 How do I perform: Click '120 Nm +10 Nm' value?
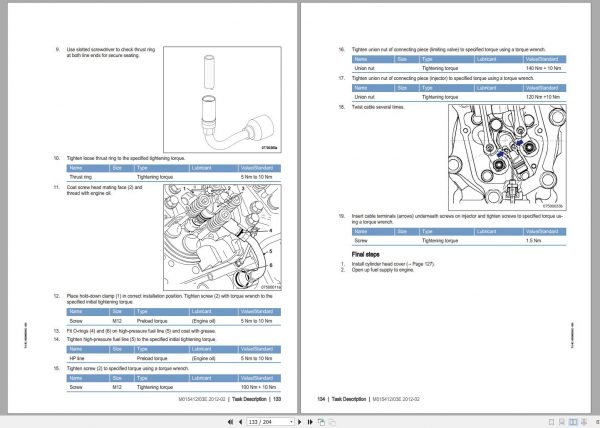tap(543, 97)
